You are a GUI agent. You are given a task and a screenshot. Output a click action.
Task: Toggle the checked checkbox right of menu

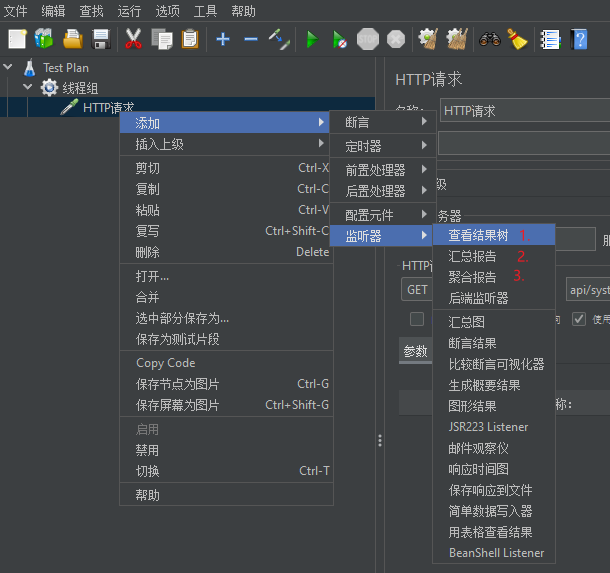[578, 319]
